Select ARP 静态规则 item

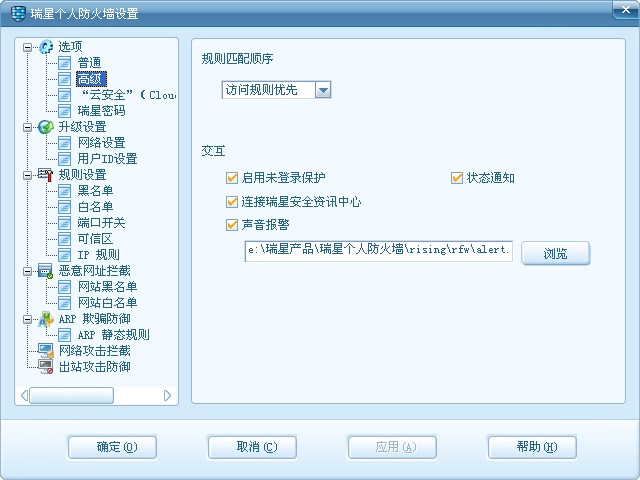point(113,335)
